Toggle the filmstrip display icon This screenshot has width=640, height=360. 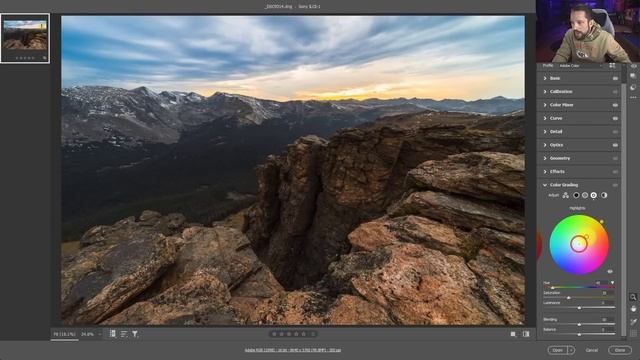pyautogui.click(x=112, y=334)
